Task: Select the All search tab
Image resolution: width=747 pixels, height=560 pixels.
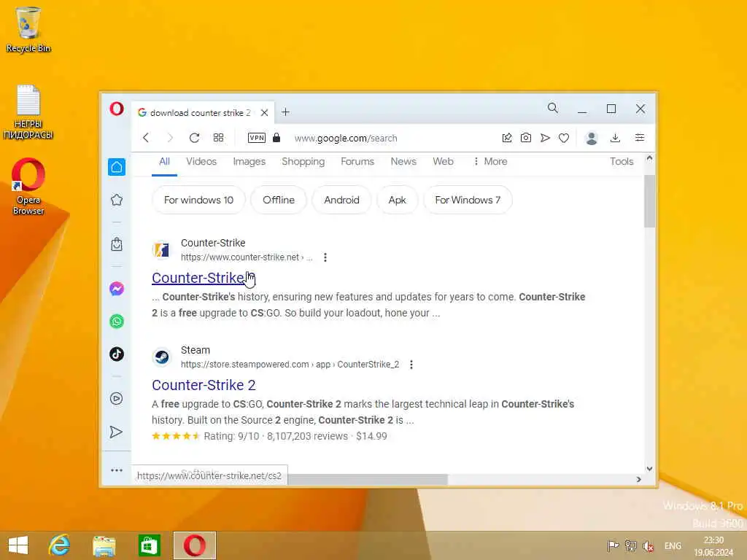Action: 164,161
